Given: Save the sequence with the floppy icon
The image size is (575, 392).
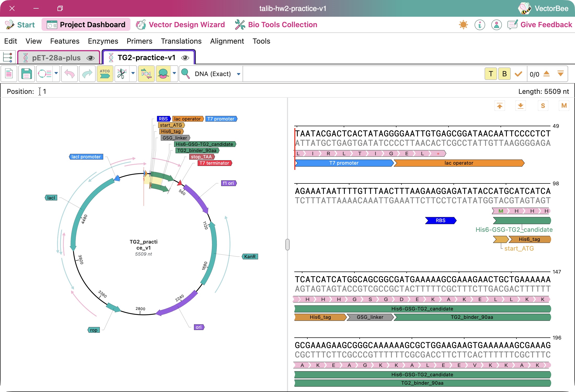Looking at the screenshot, I should (x=26, y=74).
